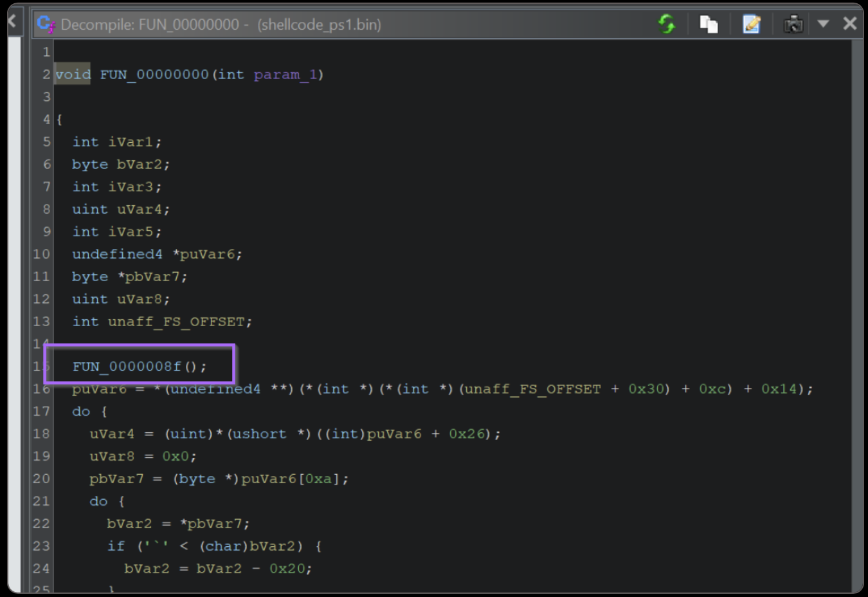Click the green re-decompile refresh icon
This screenshot has width=868, height=597.
667,24
